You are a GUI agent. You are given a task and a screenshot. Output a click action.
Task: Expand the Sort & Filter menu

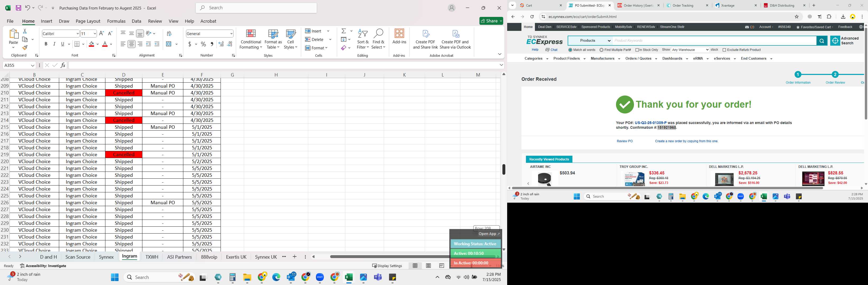[x=363, y=39]
